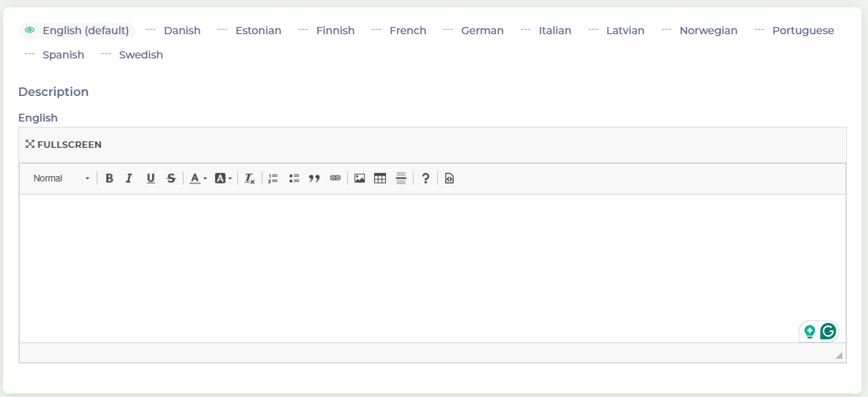Switch to the Latvian tab
The width and height of the screenshot is (868, 397).
[617, 30]
